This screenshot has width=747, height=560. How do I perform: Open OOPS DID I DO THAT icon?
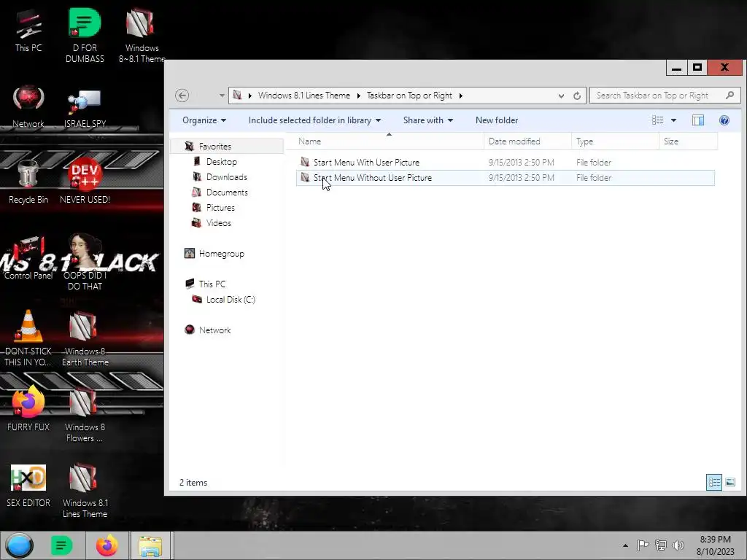pos(85,262)
